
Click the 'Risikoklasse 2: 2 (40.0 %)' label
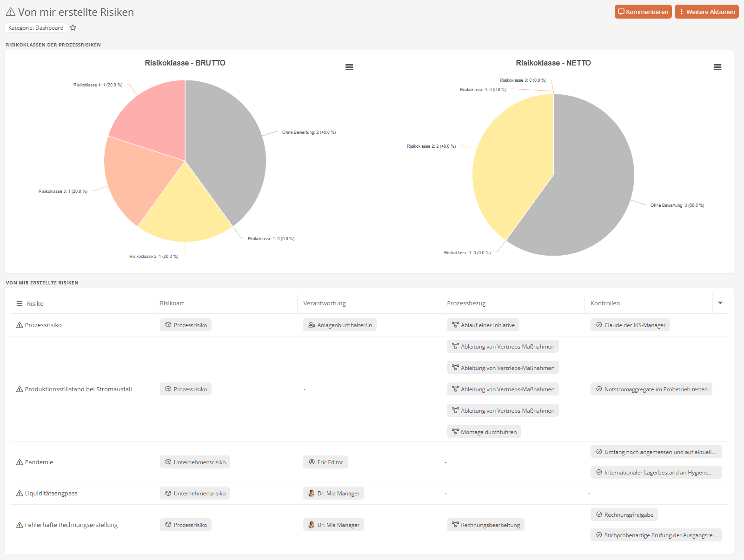click(431, 146)
